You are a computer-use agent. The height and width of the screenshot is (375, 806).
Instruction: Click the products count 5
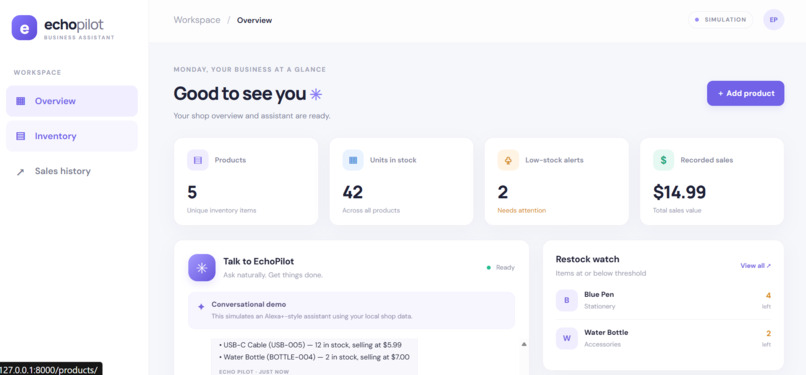tap(192, 193)
